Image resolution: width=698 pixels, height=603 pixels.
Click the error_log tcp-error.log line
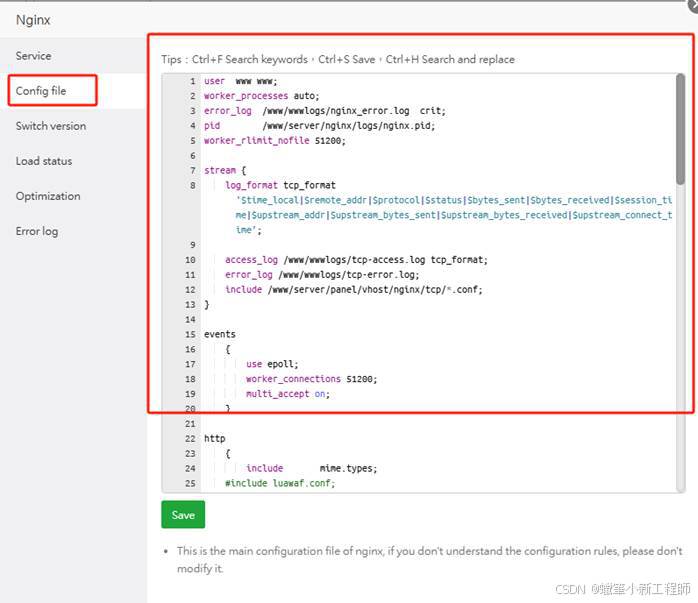point(322,275)
